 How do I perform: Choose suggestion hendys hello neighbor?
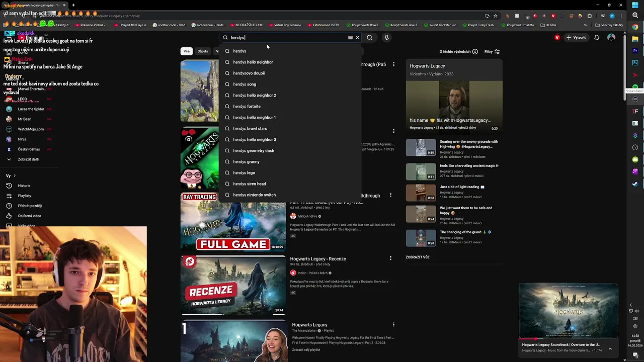(290, 62)
